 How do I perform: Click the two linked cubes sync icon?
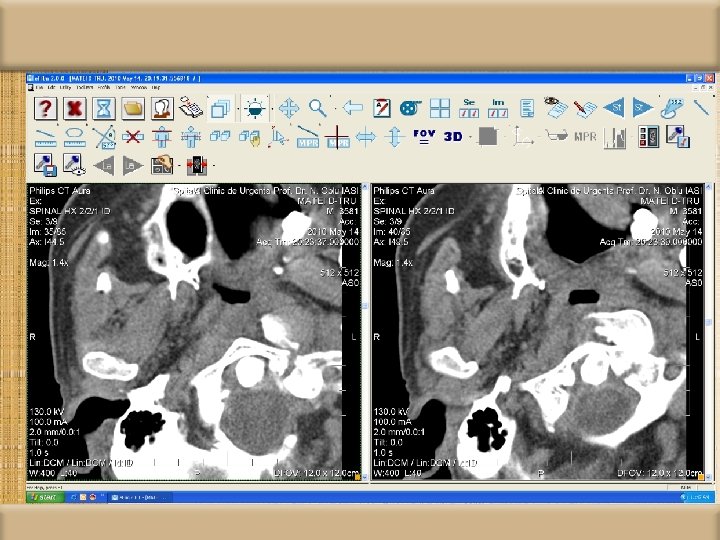(x=220, y=136)
